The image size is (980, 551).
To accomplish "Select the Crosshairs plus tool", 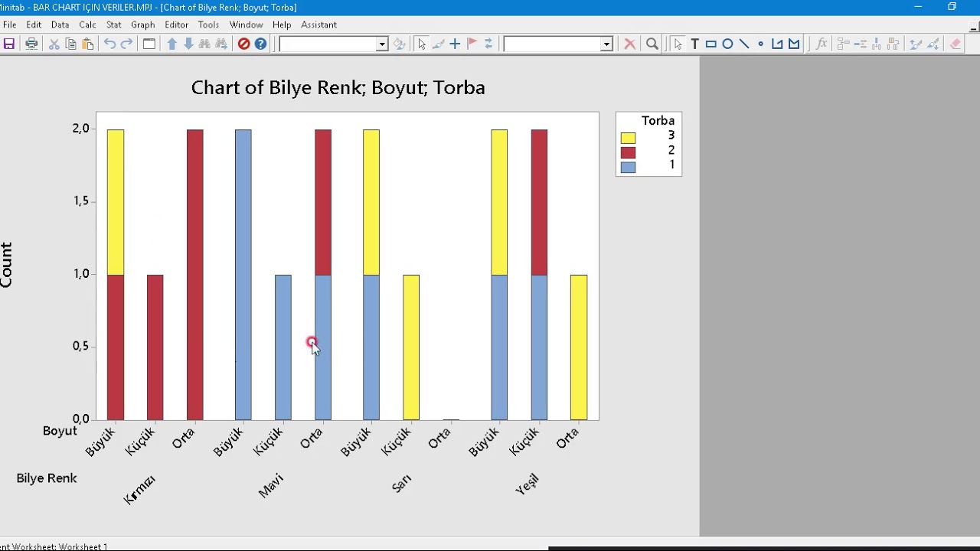I will (x=455, y=44).
